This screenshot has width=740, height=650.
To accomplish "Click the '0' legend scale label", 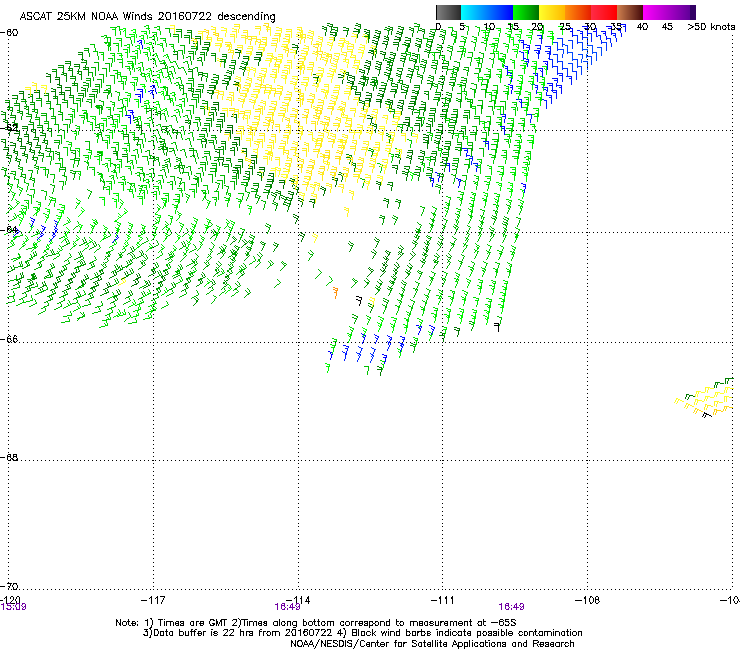I will pos(438,27).
